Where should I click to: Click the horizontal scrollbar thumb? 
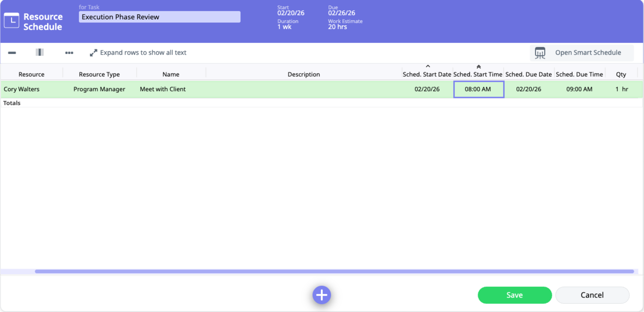[334, 271]
